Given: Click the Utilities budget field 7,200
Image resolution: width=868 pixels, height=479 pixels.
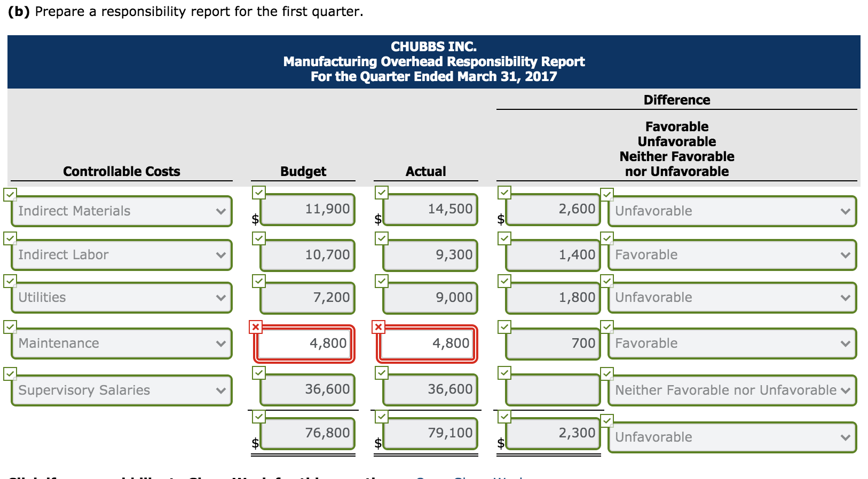Looking at the screenshot, I should pos(307,298).
